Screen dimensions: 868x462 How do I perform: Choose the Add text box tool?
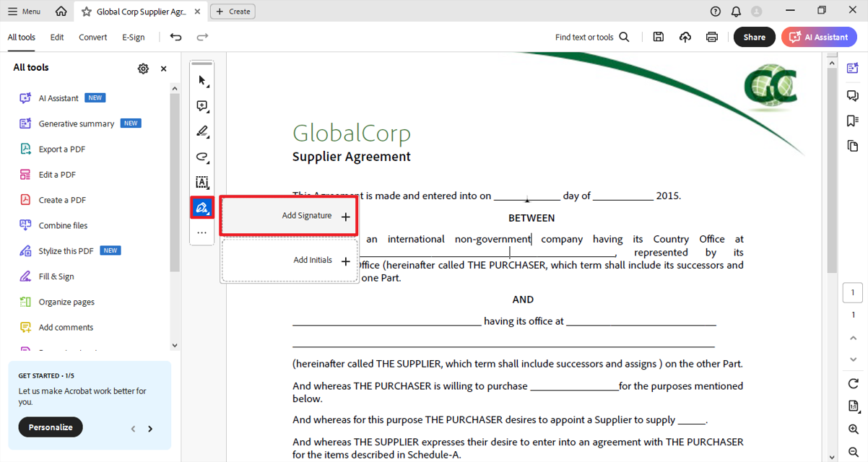pyautogui.click(x=202, y=183)
